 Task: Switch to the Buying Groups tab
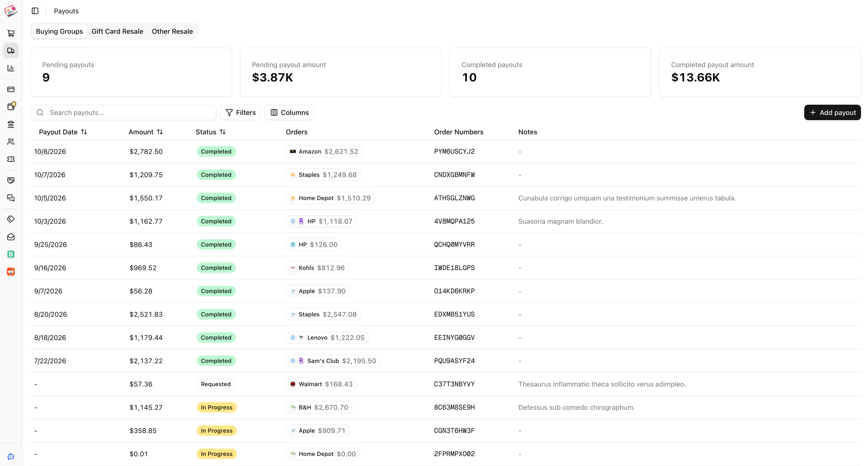(59, 31)
